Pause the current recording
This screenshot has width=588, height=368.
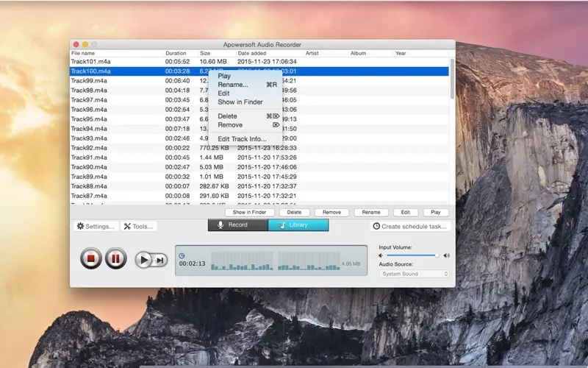pos(115,259)
